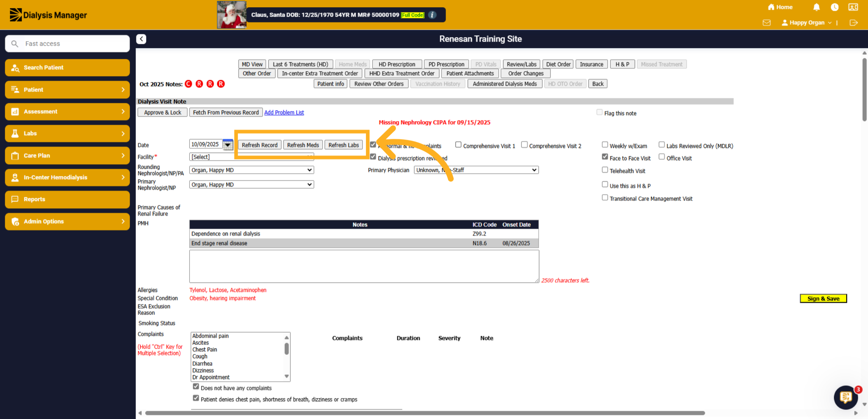Expand the Patient sidebar menu
Viewport: 868px width, 419px height.
click(x=67, y=90)
